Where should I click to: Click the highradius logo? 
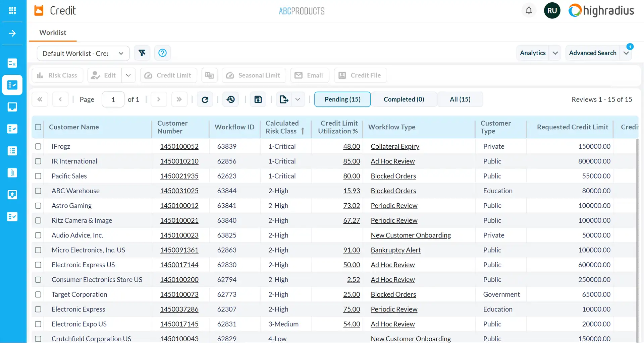(601, 10)
